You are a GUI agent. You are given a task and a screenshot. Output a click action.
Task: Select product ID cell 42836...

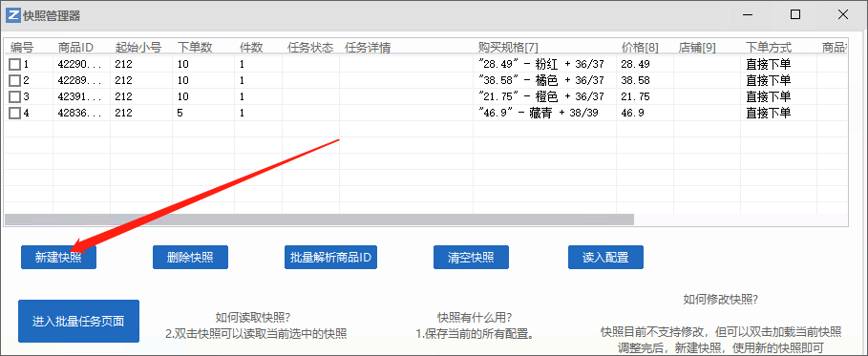coord(80,114)
